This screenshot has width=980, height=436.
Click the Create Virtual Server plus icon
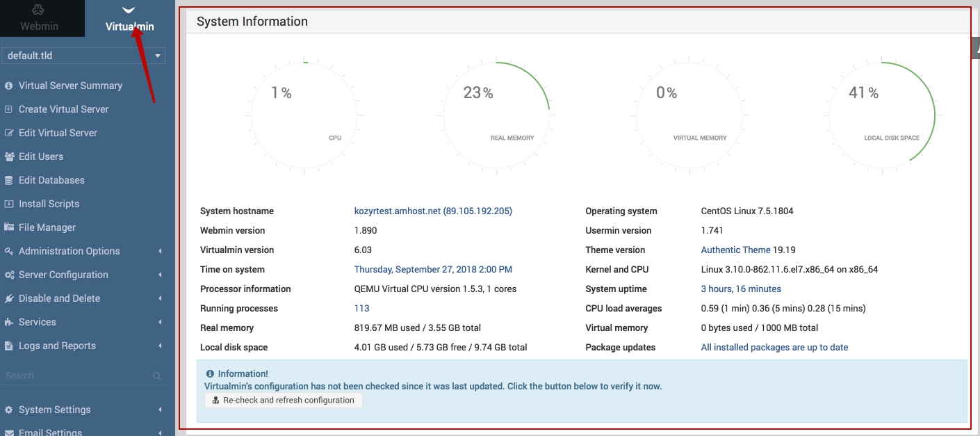pos(9,110)
